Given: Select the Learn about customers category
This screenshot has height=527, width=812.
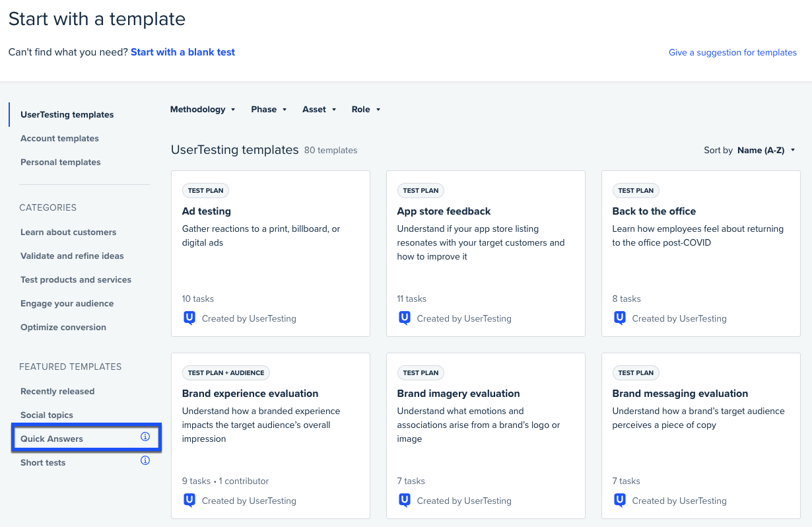Looking at the screenshot, I should tap(68, 232).
